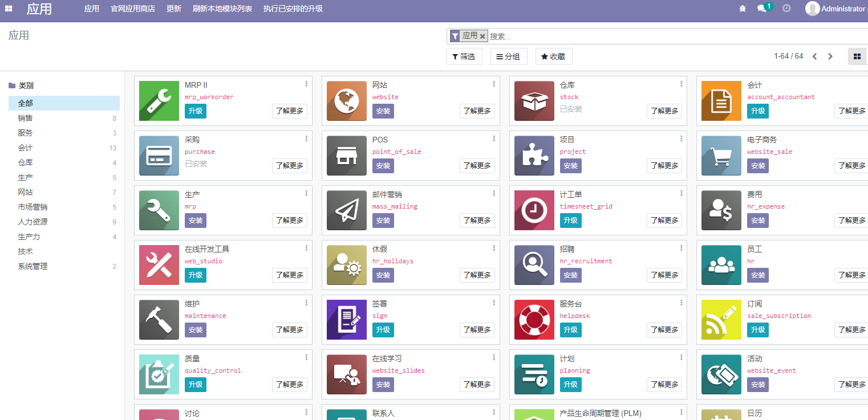
Task: Open the activities clock icon
Action: click(x=786, y=9)
